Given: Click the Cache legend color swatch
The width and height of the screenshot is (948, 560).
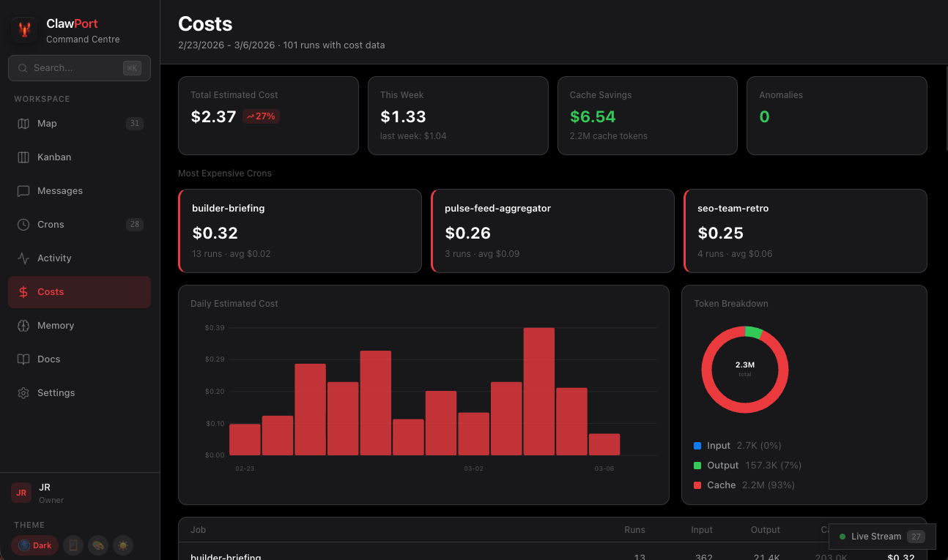Looking at the screenshot, I should 697,485.
